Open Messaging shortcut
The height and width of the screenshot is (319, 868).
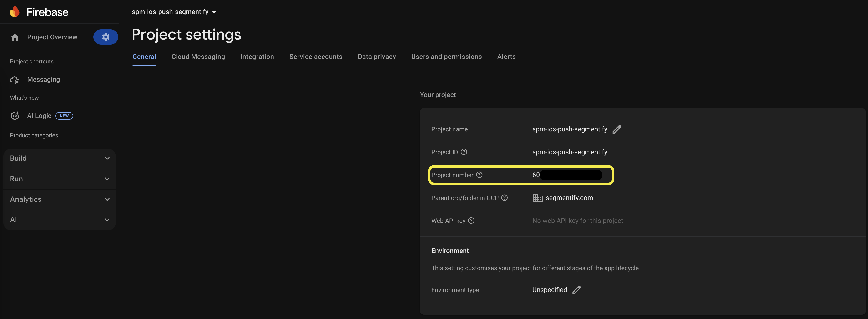tap(43, 80)
